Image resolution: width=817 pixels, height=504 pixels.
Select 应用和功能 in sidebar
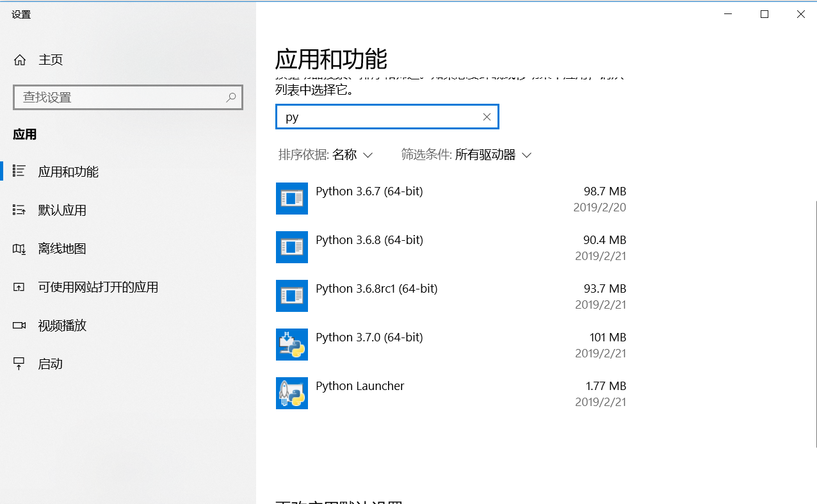[x=68, y=172]
